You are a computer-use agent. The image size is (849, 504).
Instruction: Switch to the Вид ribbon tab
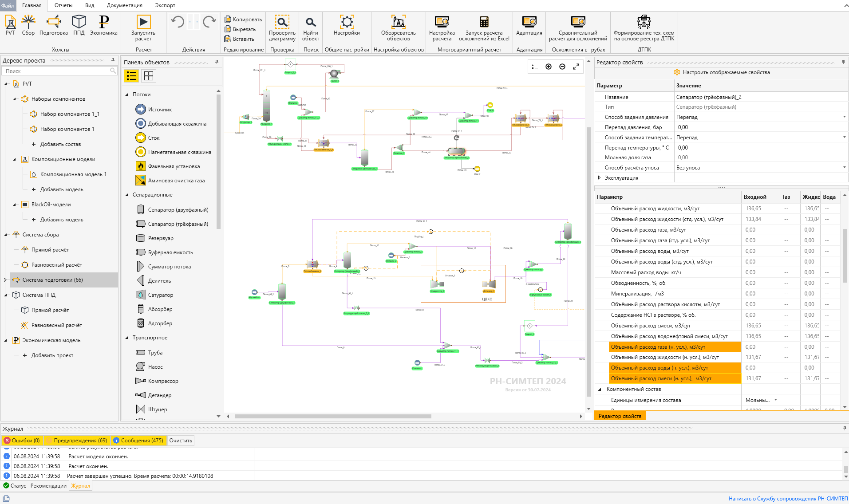pyautogui.click(x=90, y=5)
